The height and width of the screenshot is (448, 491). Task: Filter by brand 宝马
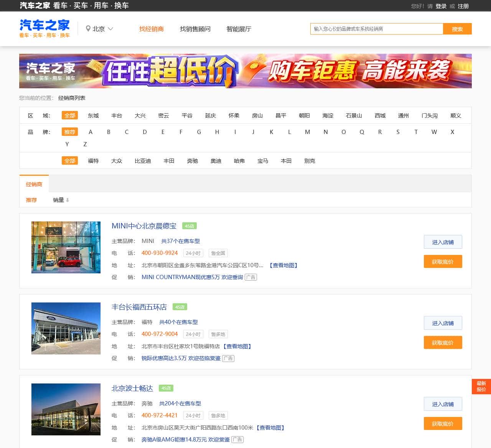pos(263,161)
